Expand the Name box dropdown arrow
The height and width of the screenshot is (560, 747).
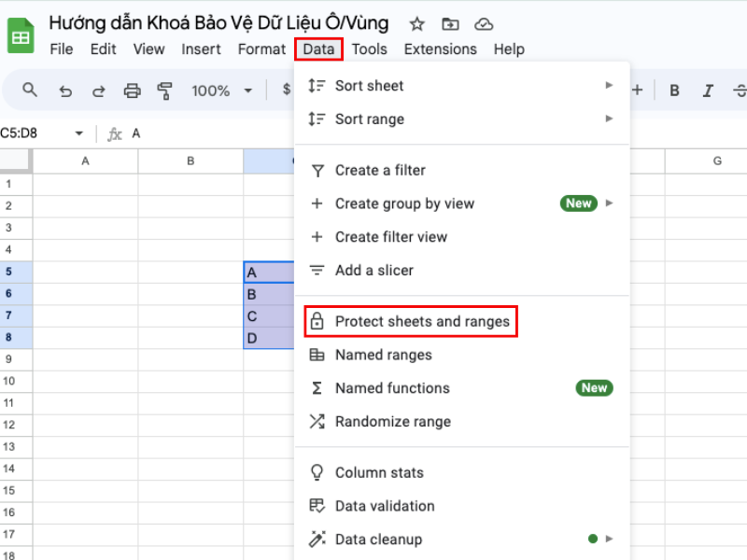(78, 133)
